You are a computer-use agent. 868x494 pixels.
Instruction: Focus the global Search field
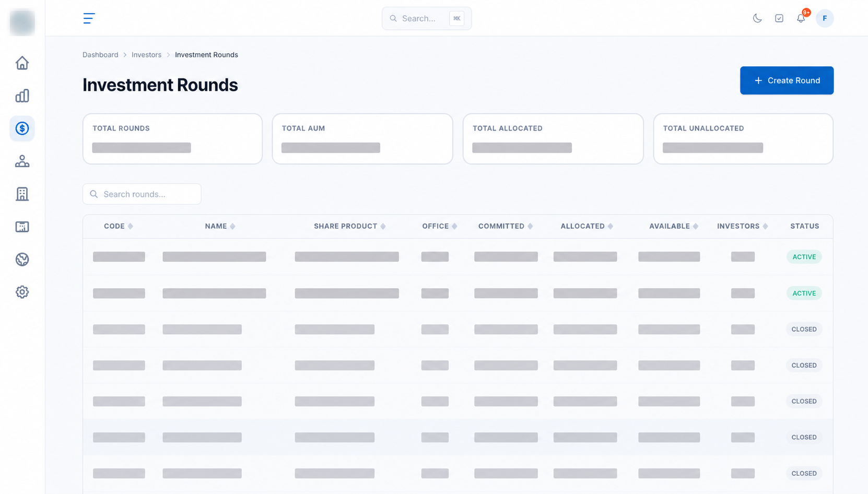[x=427, y=18]
